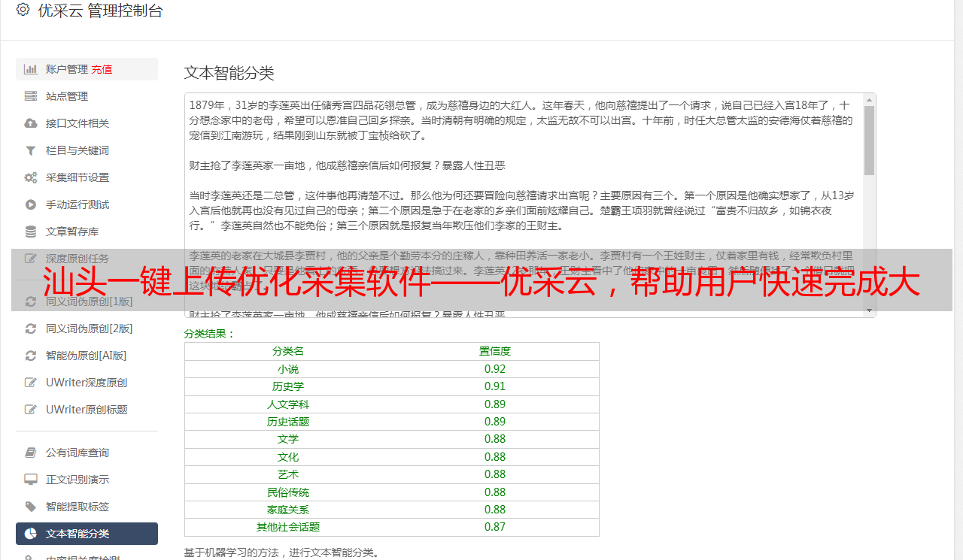Click the text area scroll-up arrow
The width and height of the screenshot is (963, 560).
tap(869, 99)
